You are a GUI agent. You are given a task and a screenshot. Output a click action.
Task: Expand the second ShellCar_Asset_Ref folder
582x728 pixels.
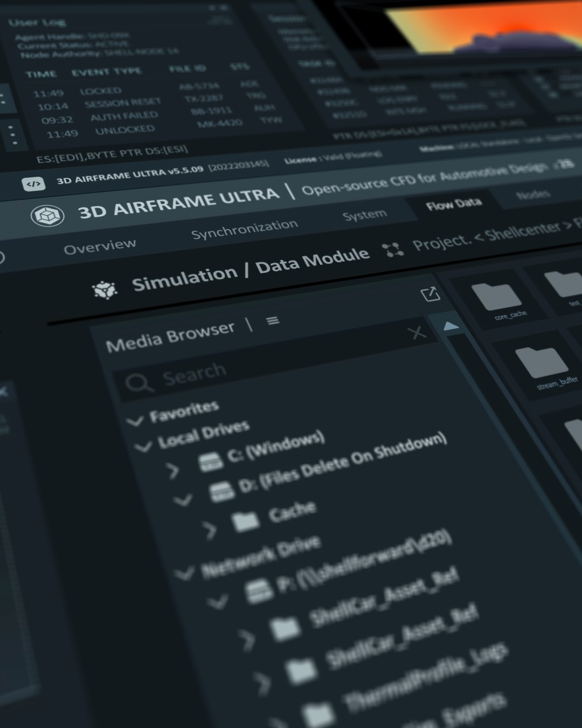point(263,683)
